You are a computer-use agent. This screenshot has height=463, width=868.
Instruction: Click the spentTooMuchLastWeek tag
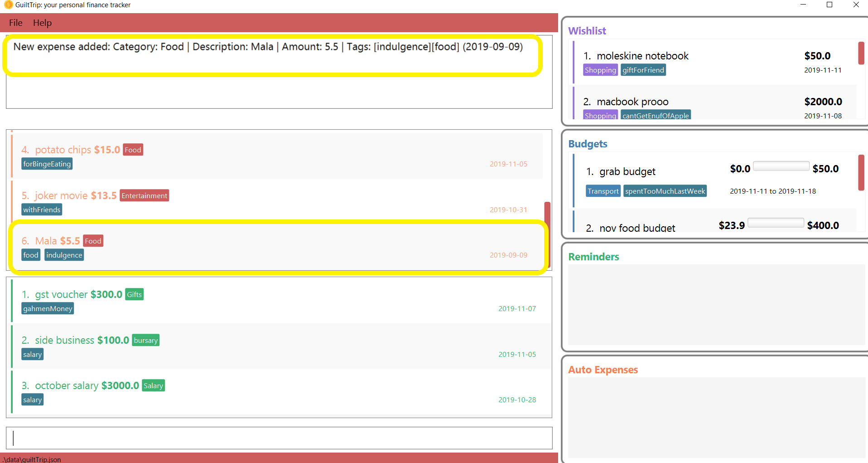[665, 191]
